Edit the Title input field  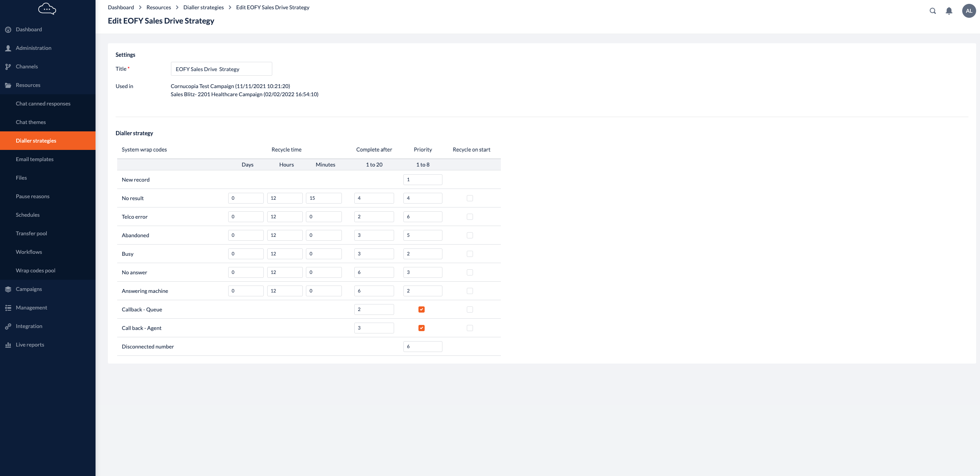coord(221,69)
